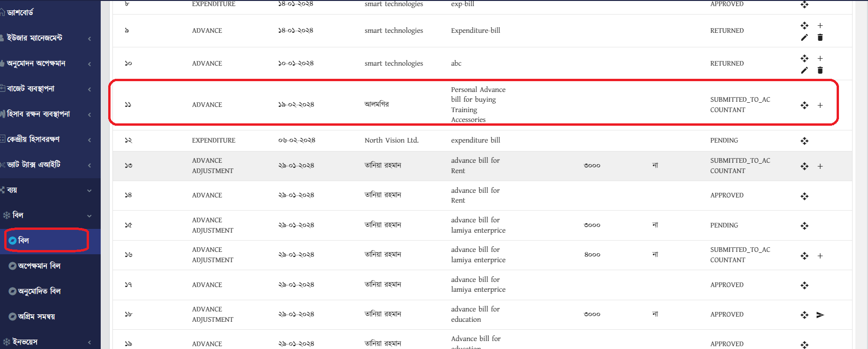Click the move icon in the North Vision Ltd. row
This screenshot has width=868, height=349.
coord(804,141)
